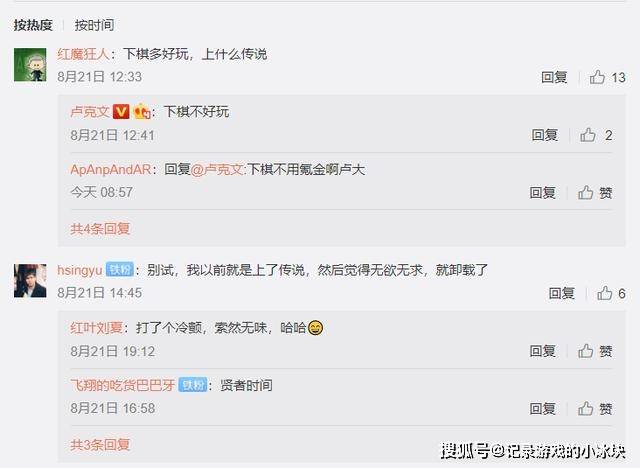Open hsingyu's profile avatar
The width and height of the screenshot is (640, 468).
[x=30, y=281]
